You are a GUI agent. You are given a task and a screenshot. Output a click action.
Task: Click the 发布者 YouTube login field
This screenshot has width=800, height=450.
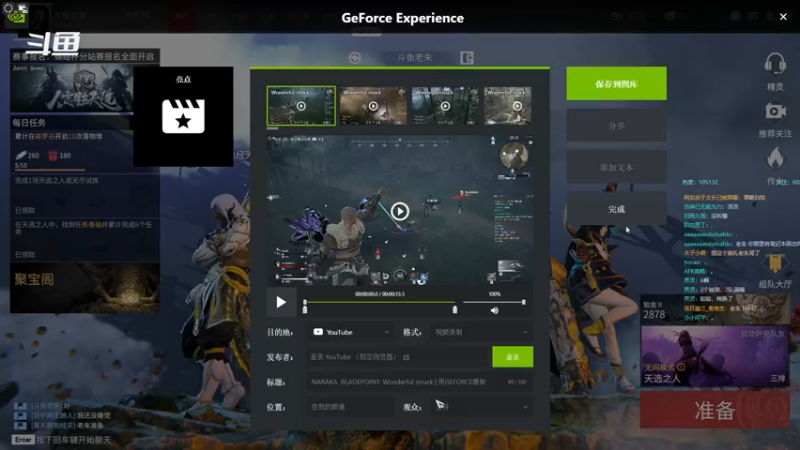click(398, 357)
